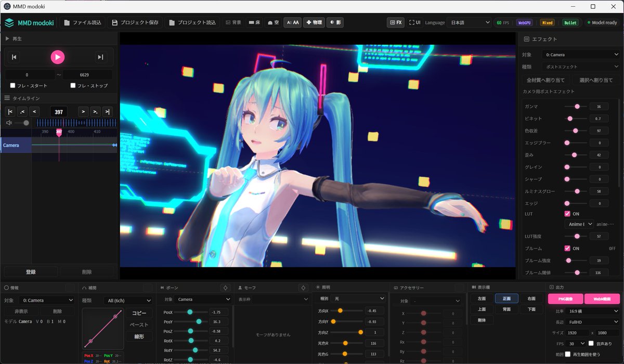Click keyframe diamond icon in ボーン panel
The height and width of the screenshot is (364, 624).
point(225,288)
